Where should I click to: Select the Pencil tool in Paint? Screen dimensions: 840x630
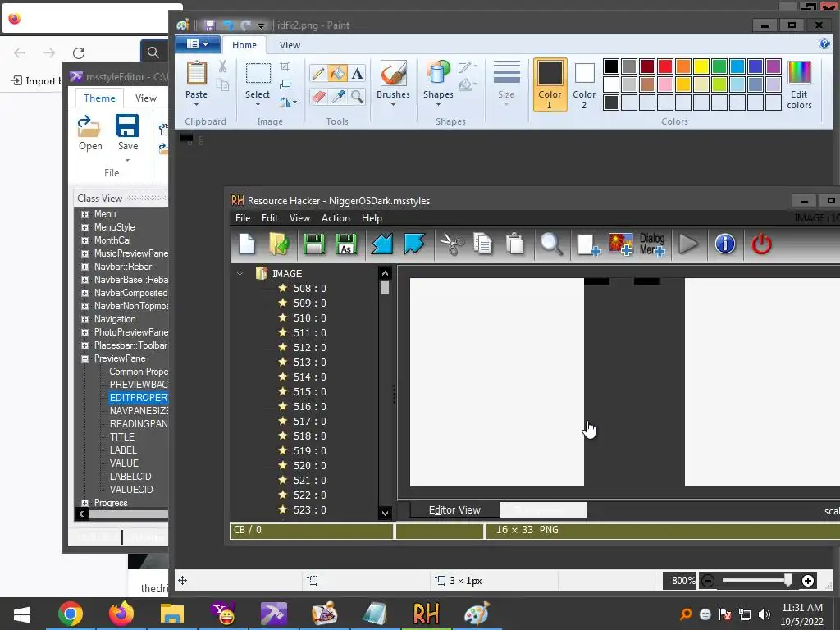(x=317, y=73)
